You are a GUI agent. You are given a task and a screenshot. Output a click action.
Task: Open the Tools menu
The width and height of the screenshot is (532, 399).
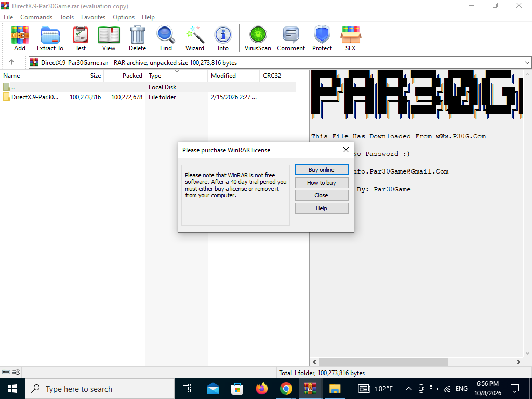point(67,17)
